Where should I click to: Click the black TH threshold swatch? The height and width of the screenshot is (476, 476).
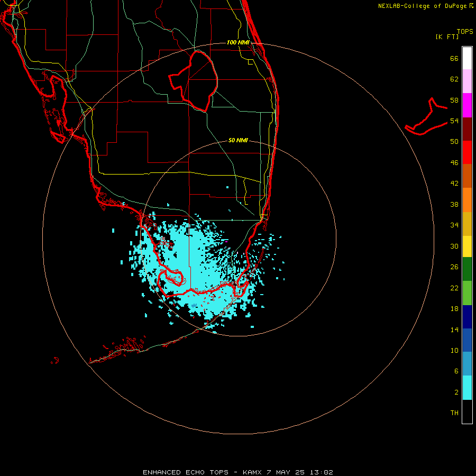click(x=467, y=411)
